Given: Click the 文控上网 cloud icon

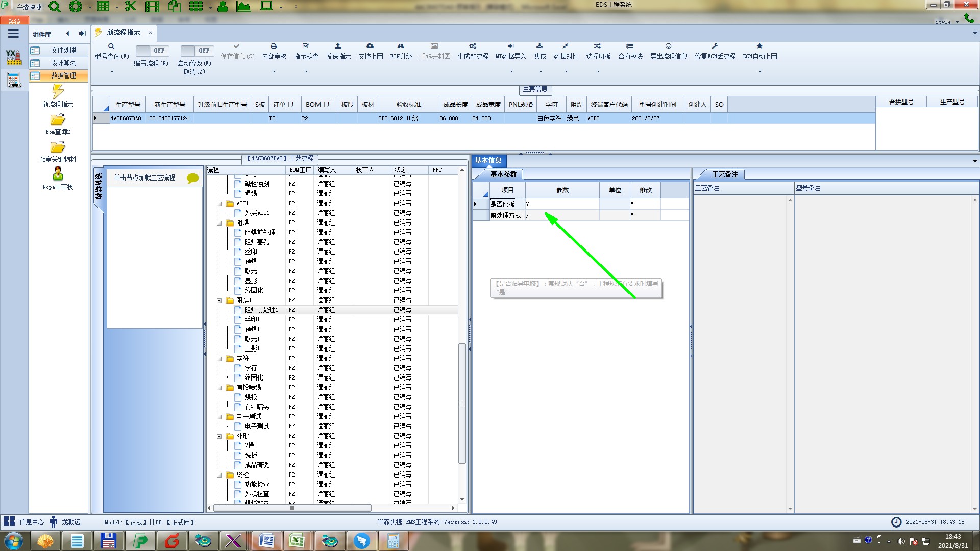Looking at the screenshot, I should [370, 46].
